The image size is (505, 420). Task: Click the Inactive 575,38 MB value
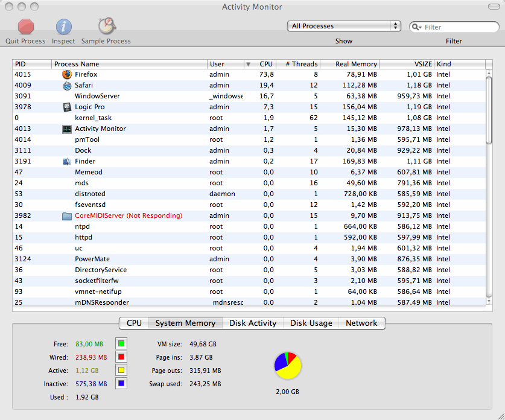91,384
